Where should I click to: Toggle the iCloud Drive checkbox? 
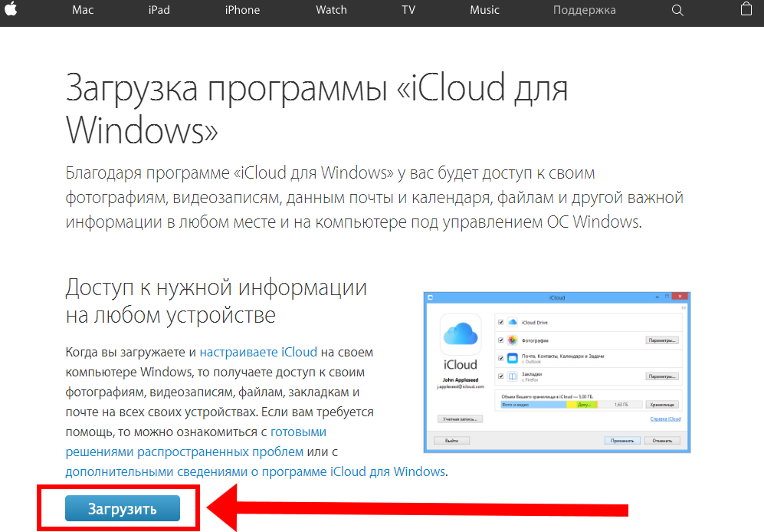[x=501, y=323]
